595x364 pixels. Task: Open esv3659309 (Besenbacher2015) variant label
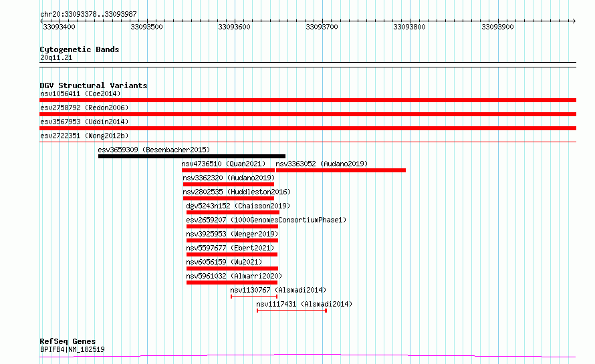154,150
